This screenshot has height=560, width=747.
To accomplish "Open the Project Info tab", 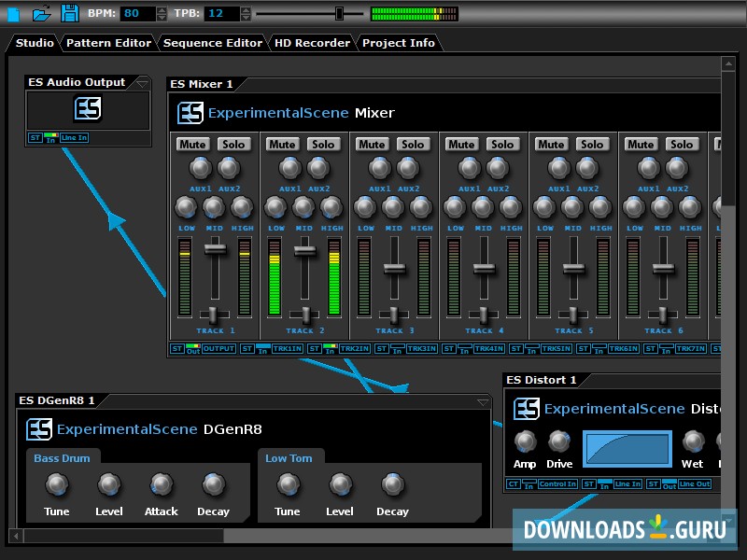I will point(400,42).
